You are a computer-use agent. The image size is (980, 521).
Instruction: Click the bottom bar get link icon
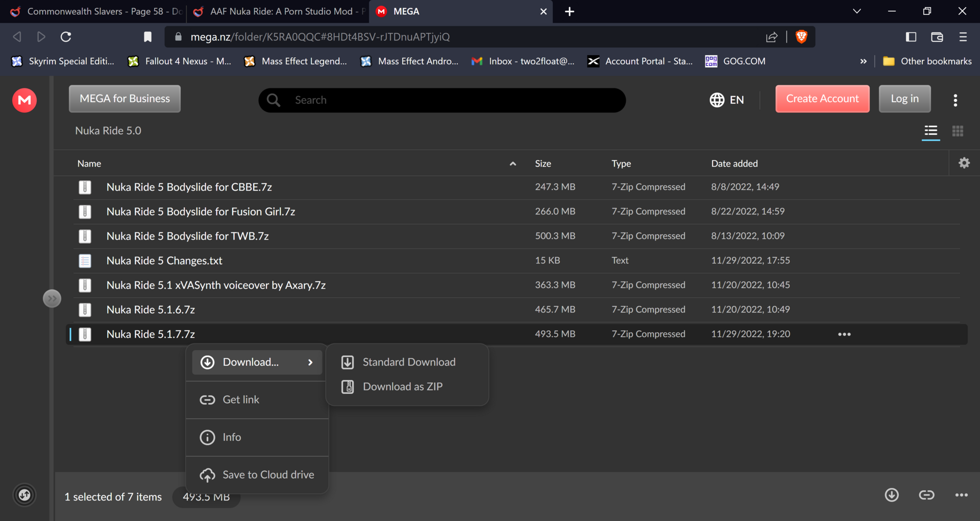(x=926, y=495)
